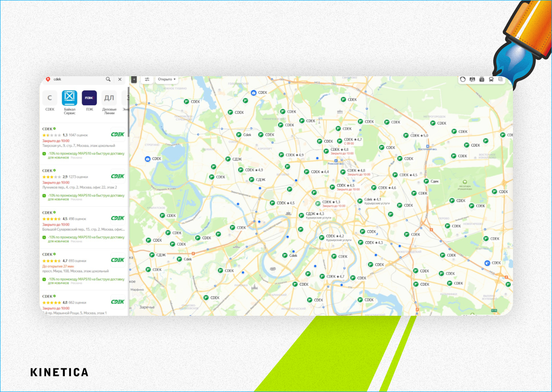Click the СДЭК ★4,3 Курьерские услуги pin
The image size is (552, 392).
click(301, 215)
